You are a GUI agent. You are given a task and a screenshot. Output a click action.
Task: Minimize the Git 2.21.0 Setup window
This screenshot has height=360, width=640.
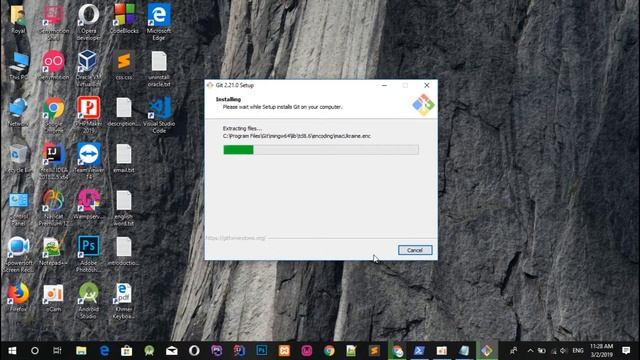pos(384,85)
